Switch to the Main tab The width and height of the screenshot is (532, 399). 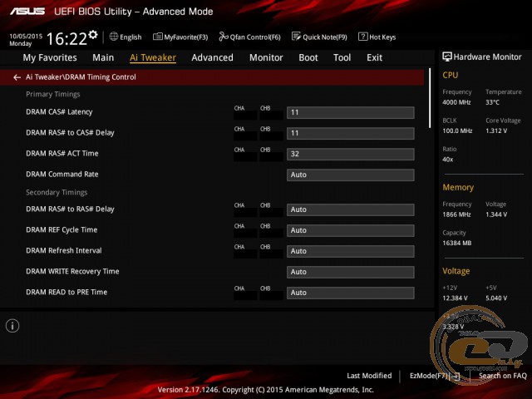(103, 57)
